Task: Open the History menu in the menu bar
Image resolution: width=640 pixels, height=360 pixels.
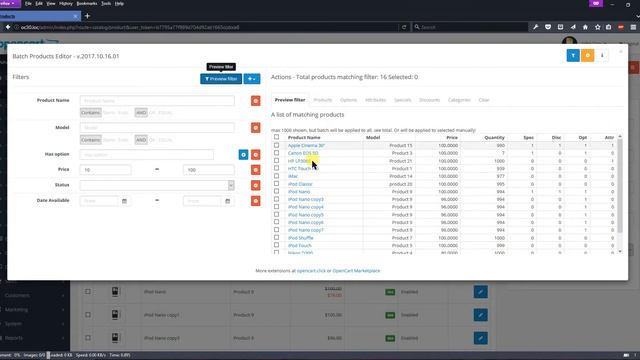Action: pyautogui.click(x=66, y=4)
